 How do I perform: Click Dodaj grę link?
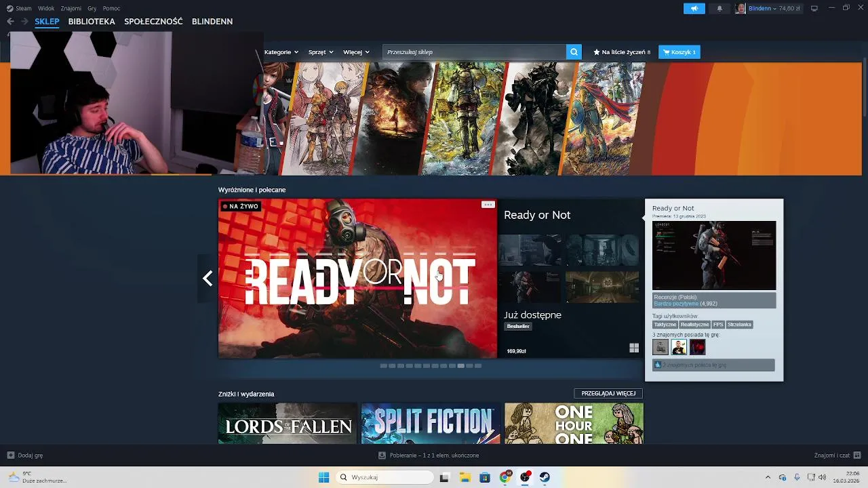[31, 455]
